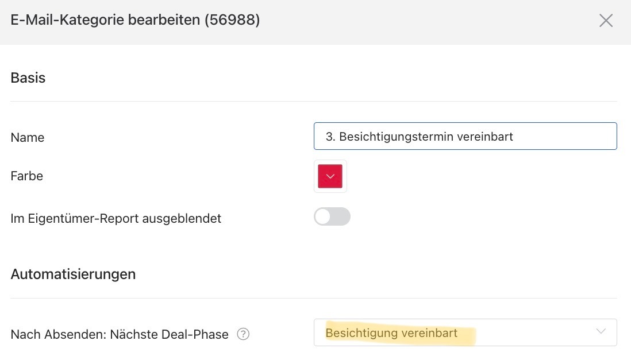Click the Im Eigentümer-Report ausgeblendet label
Viewport: 631px width, 364px height.
pyautogui.click(x=116, y=218)
